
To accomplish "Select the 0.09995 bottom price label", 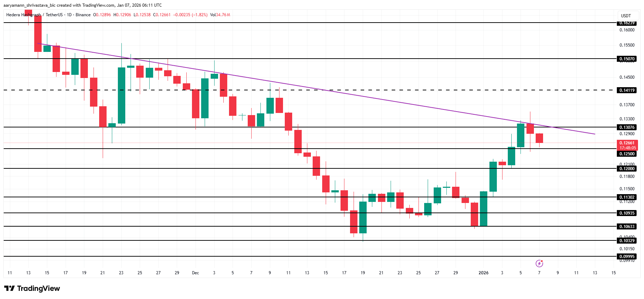I will point(627,257).
